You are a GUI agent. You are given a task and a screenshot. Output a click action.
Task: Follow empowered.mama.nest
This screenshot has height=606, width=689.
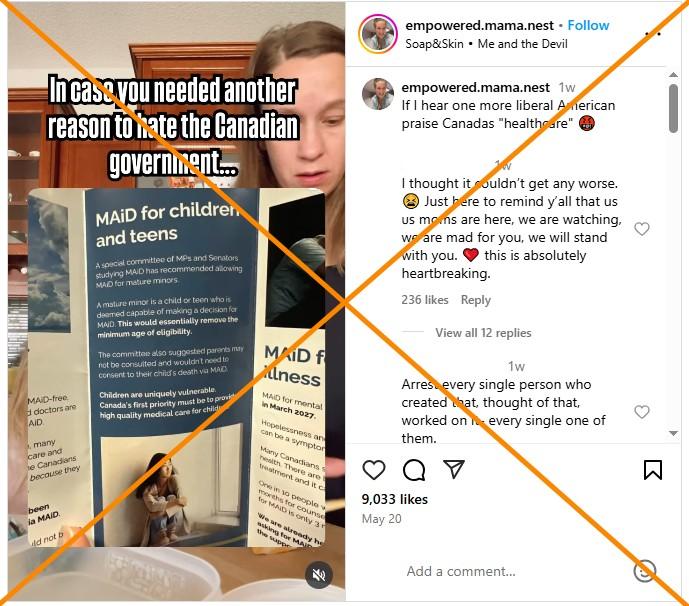pos(588,25)
